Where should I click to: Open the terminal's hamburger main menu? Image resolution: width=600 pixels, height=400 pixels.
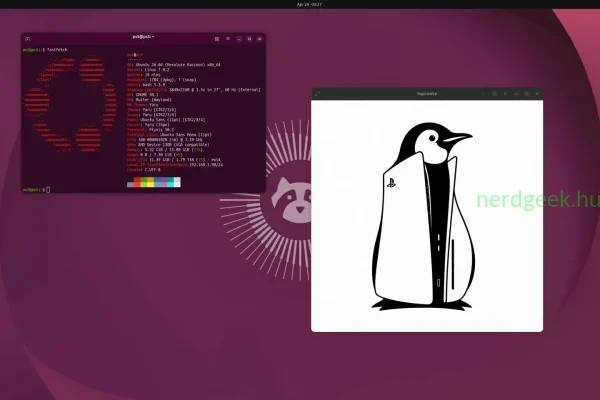pos(228,39)
